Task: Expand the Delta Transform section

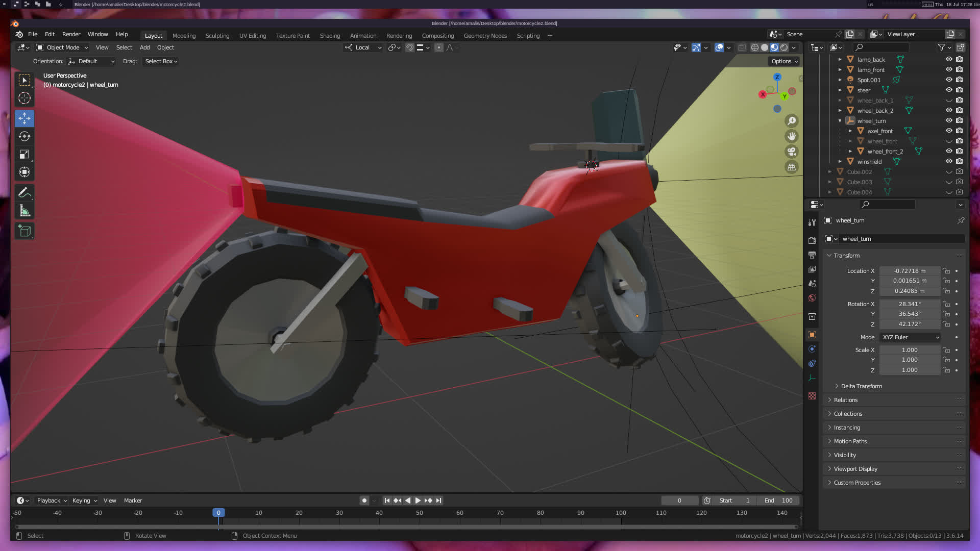Action: pos(861,386)
